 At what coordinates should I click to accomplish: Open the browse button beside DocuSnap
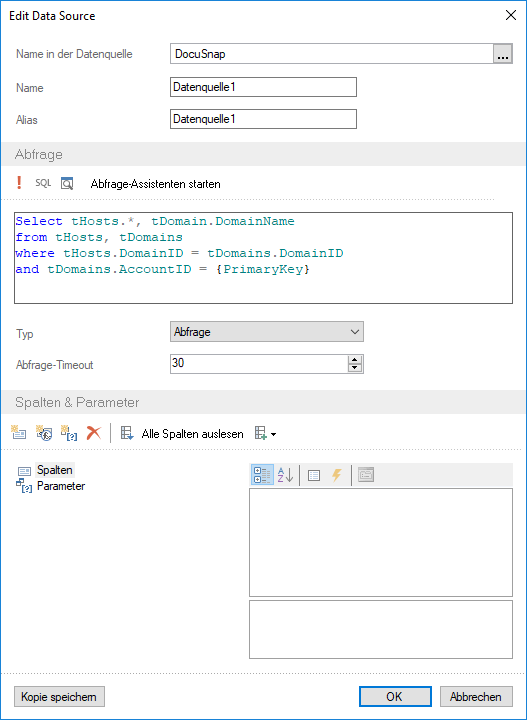pos(503,54)
